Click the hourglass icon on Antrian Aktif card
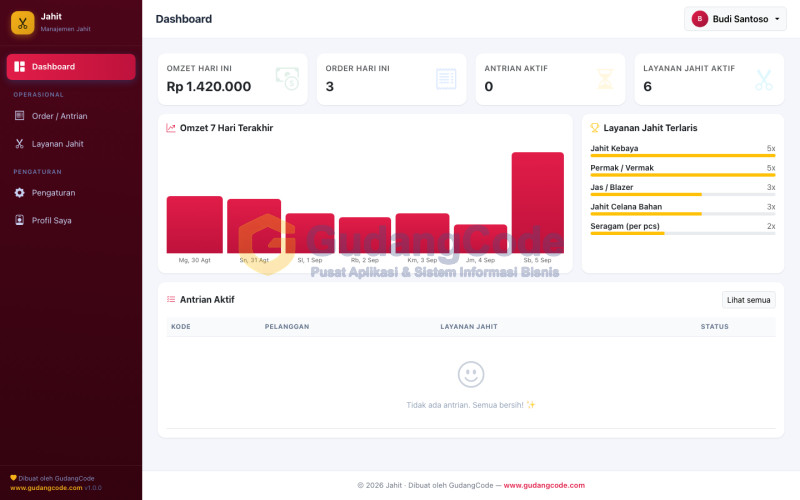800x500 pixels. pos(605,79)
